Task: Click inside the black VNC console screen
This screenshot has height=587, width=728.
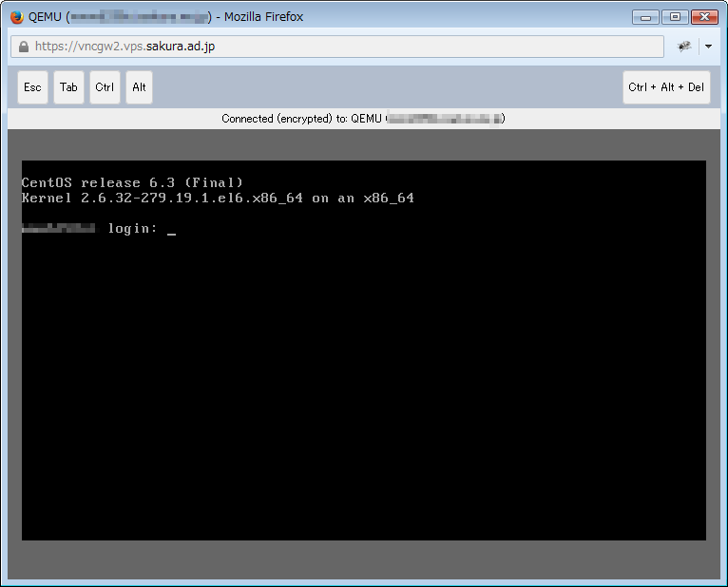Action: click(x=364, y=350)
